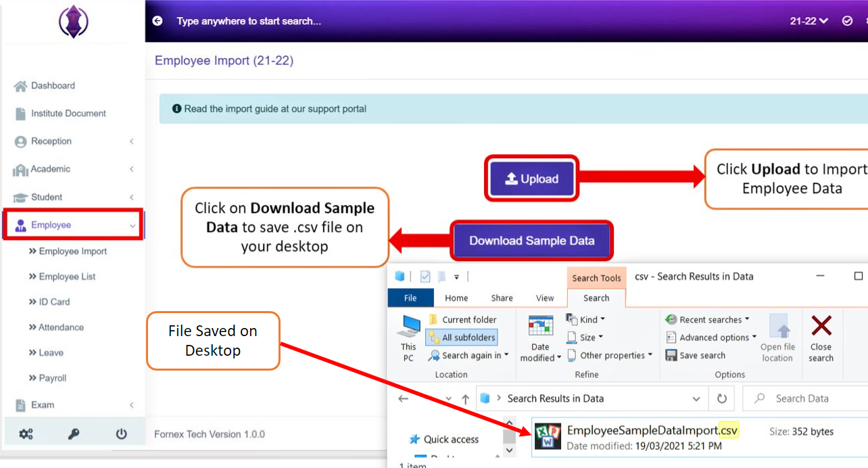Select Current folder in Location group
Screen dimensions: 868x468
pos(462,320)
